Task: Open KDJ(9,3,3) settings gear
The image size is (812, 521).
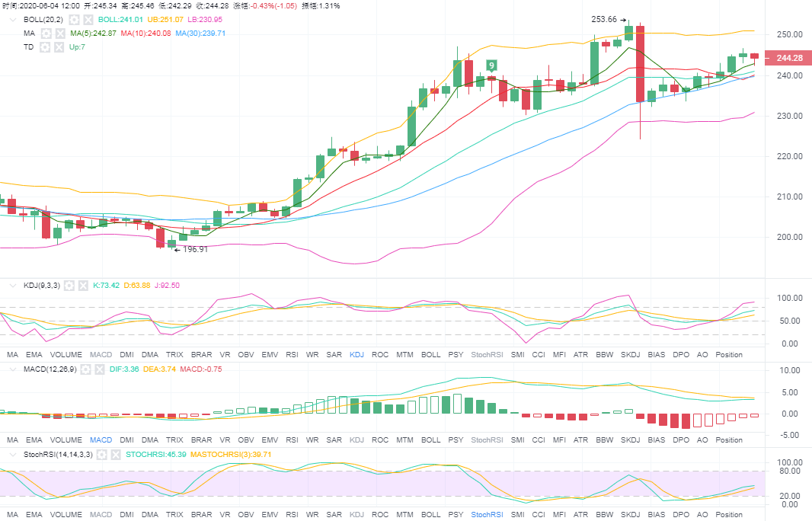Action: click(x=68, y=286)
